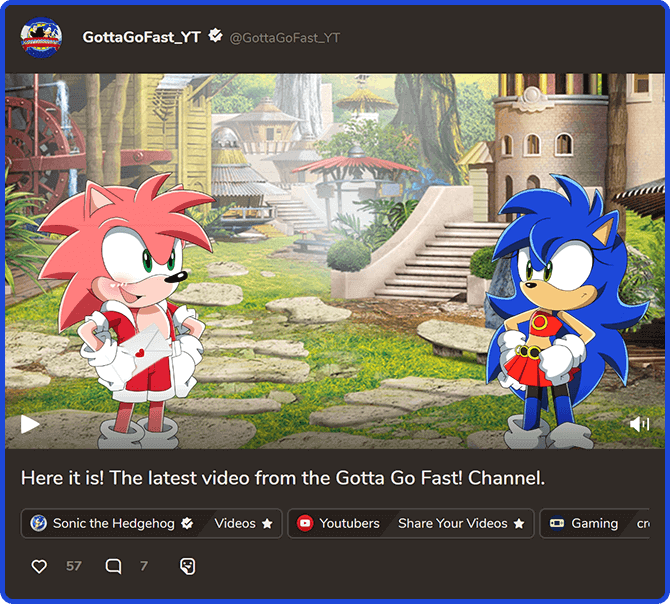Click the star next to Share Your Videos
Image resolution: width=670 pixels, height=604 pixels.
tap(519, 524)
